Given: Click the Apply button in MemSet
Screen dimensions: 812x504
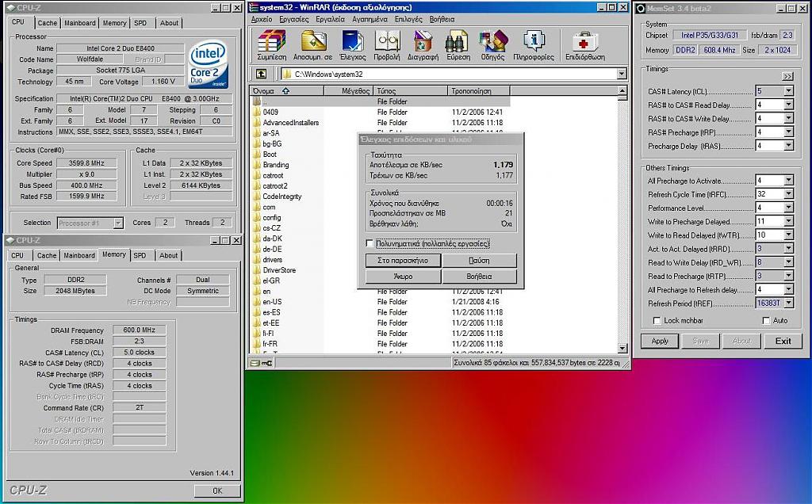Looking at the screenshot, I should click(659, 341).
